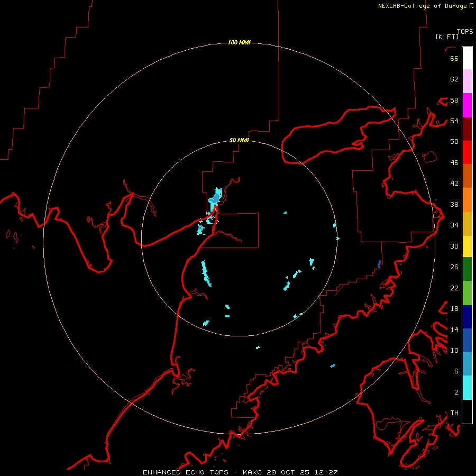Click the 42 scale label
476x476 pixels.
(x=454, y=184)
